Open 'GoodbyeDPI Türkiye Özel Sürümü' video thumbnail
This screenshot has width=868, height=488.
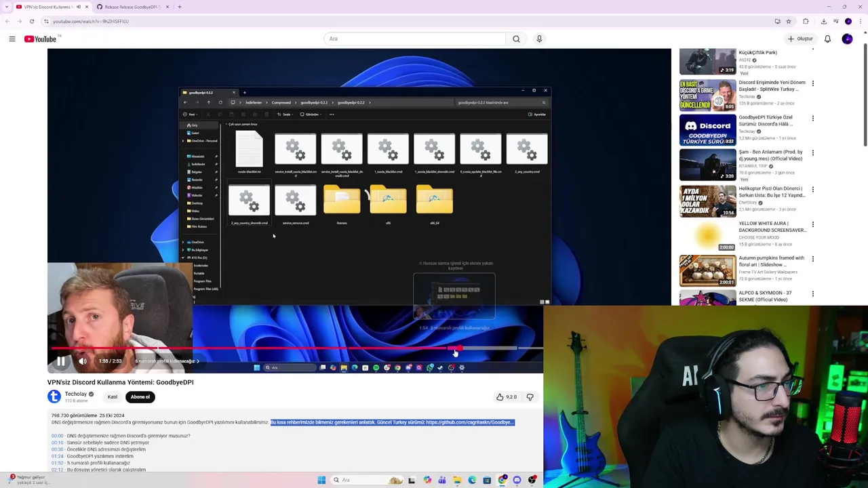click(707, 130)
